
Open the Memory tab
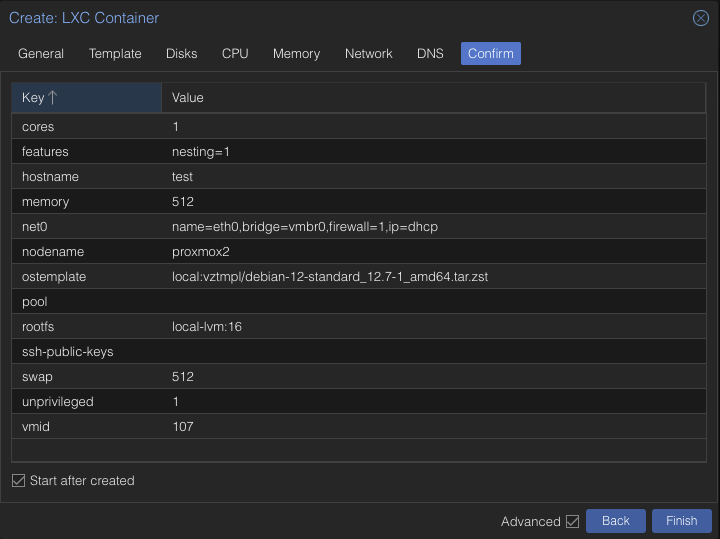[296, 54]
